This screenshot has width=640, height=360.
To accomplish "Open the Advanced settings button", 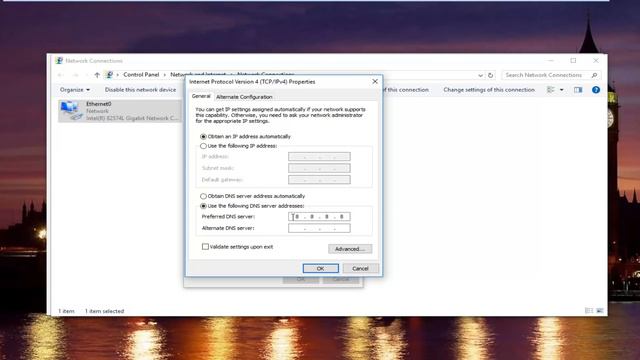I will click(350, 249).
